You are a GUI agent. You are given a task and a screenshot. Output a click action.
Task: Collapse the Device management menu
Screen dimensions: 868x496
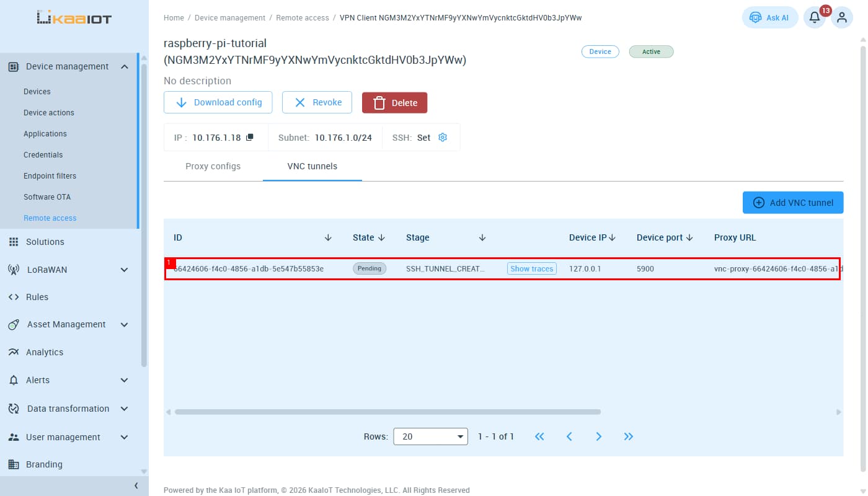[125, 66]
